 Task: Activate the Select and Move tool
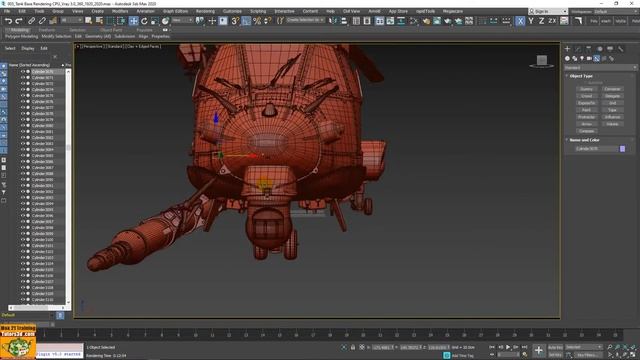[133, 21]
